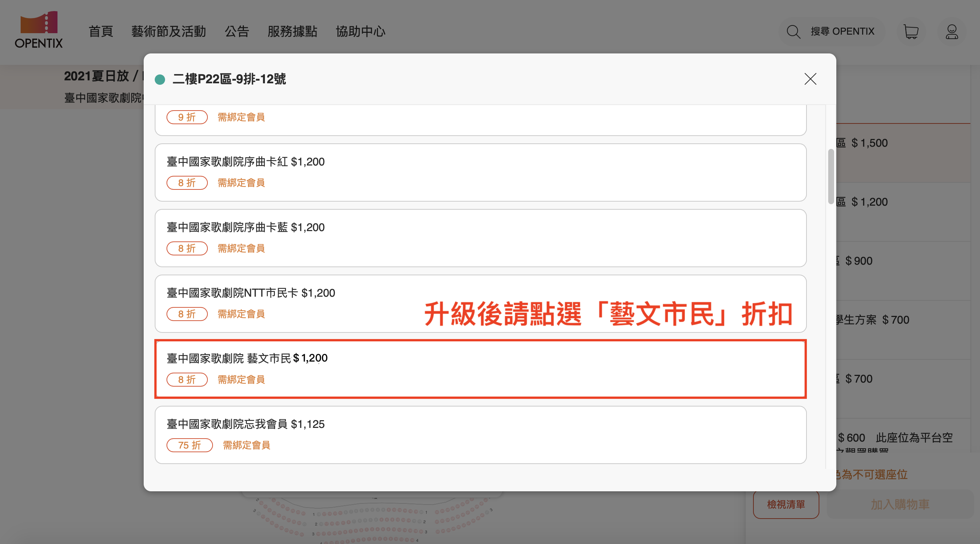Close the seat discount dialog

pos(810,79)
